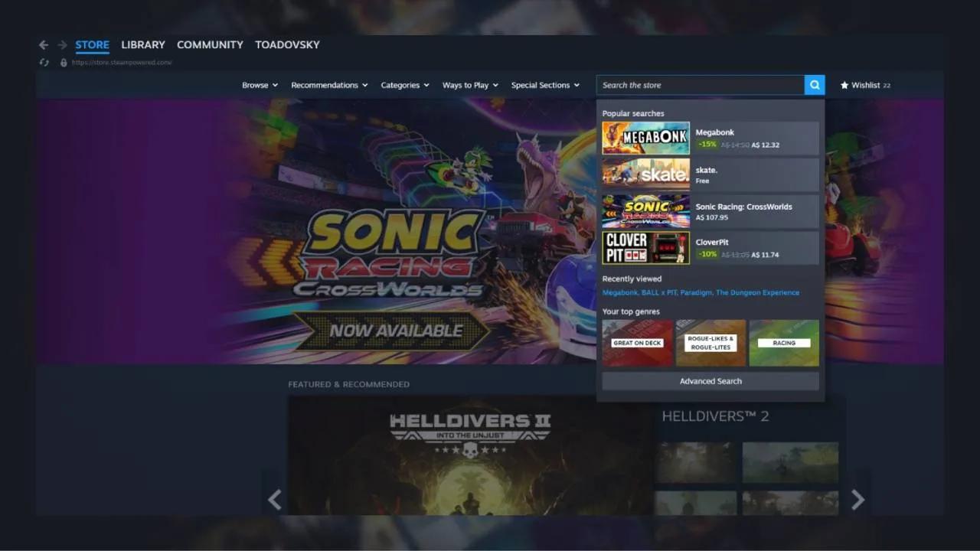The width and height of the screenshot is (980, 551).
Task: Click the Wishlist star icon
Action: tap(844, 85)
